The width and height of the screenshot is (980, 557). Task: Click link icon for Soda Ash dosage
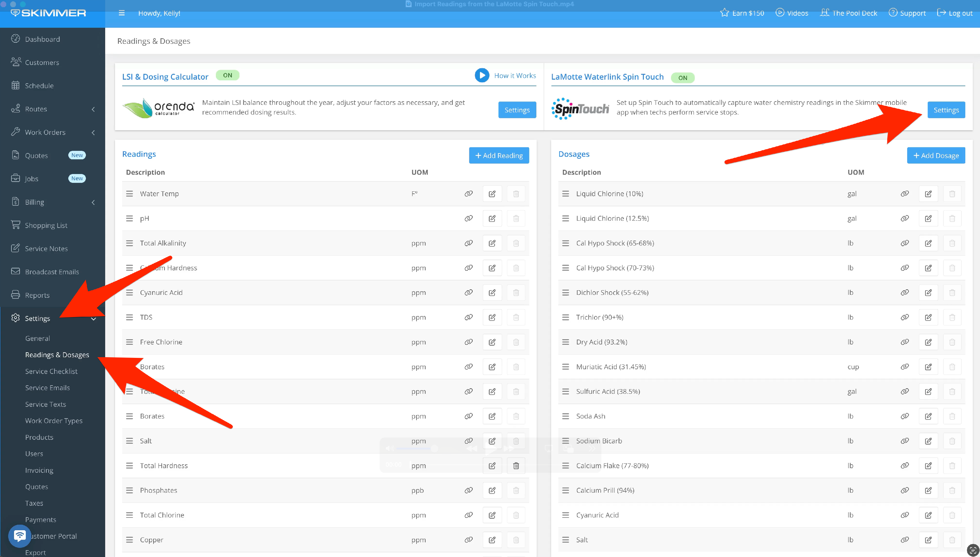(x=904, y=416)
